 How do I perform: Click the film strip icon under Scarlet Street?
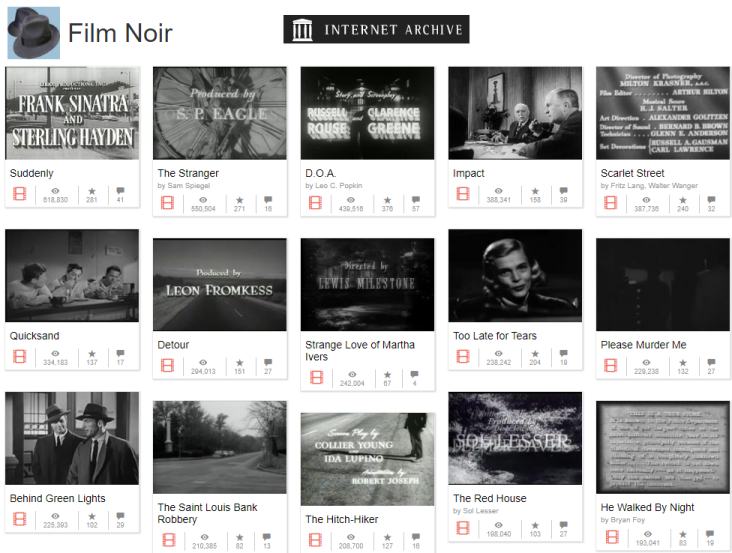611,203
